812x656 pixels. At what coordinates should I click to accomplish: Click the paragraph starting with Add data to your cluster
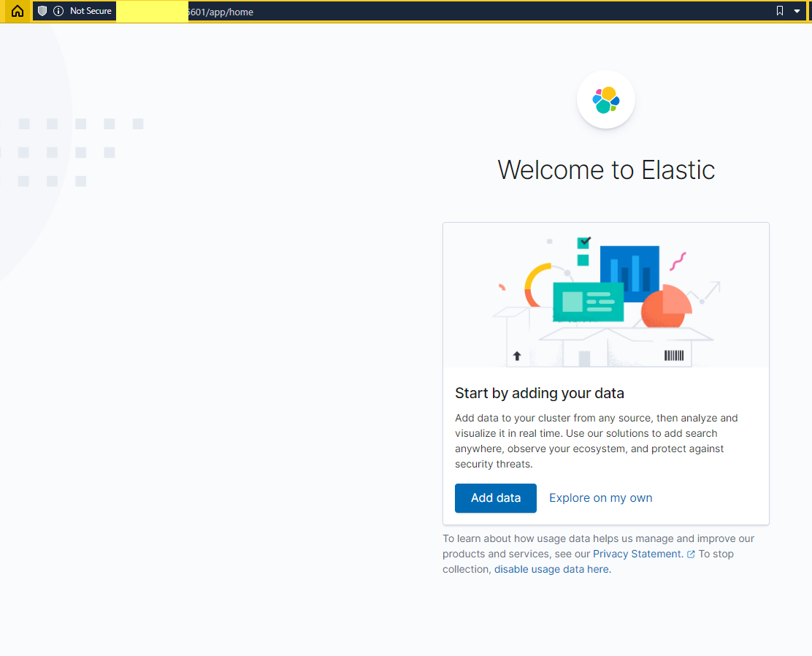click(597, 441)
